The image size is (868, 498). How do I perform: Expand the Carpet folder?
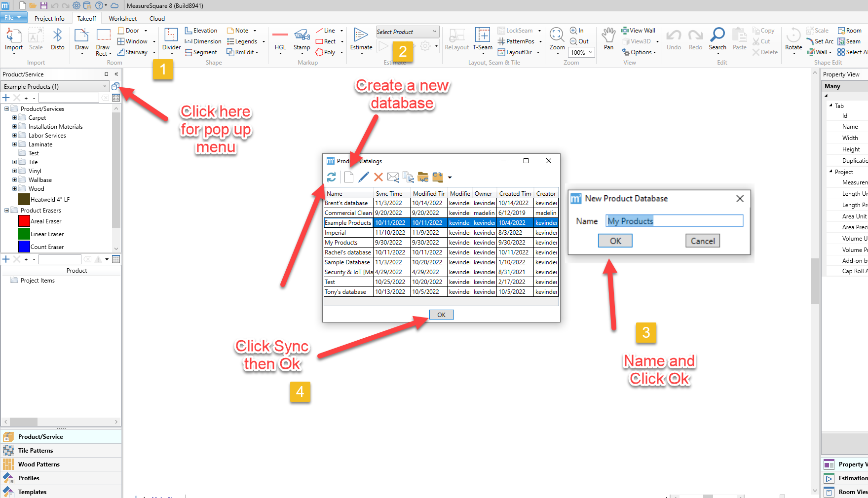[14, 118]
